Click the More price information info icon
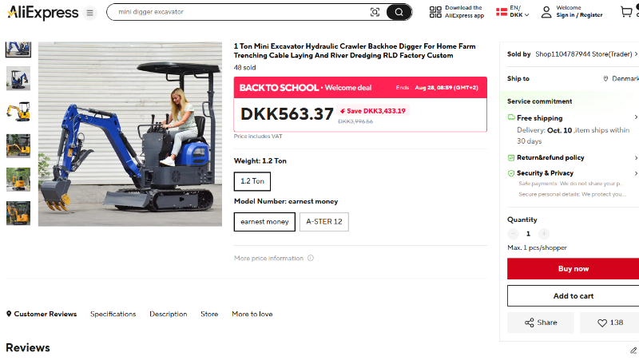 [311, 258]
